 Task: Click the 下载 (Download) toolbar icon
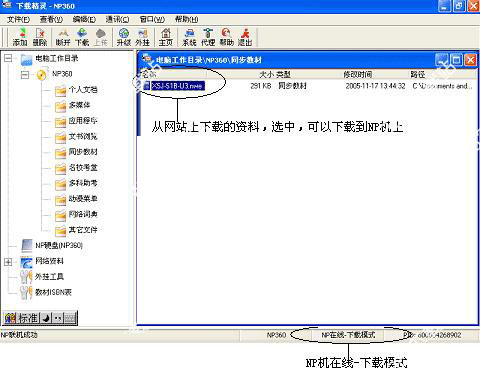[82, 37]
